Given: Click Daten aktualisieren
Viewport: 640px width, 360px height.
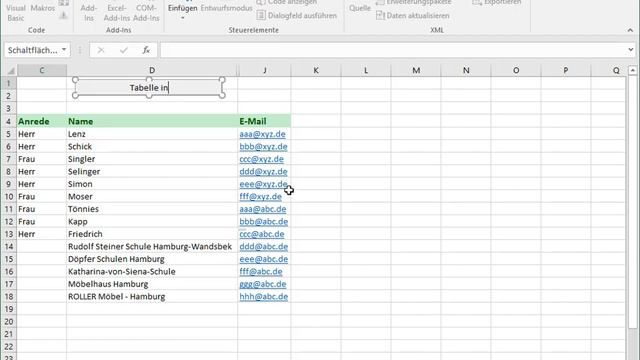Looking at the screenshot, I should pyautogui.click(x=413, y=16).
